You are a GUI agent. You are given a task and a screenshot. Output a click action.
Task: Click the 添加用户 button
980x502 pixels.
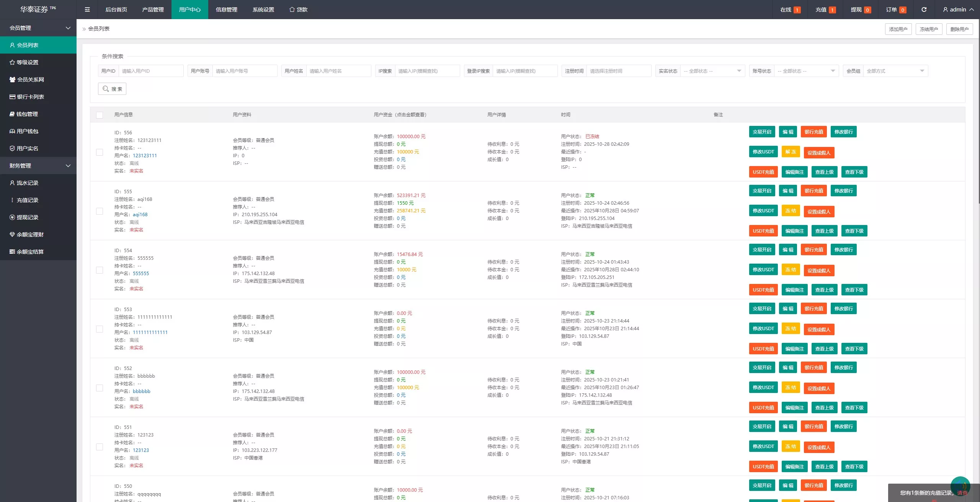898,29
